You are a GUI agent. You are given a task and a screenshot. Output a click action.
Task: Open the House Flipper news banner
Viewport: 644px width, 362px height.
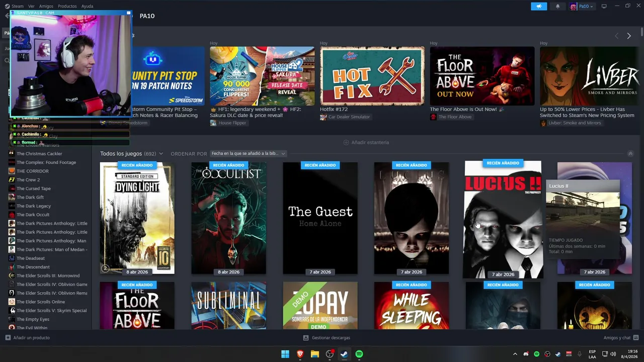[262, 76]
